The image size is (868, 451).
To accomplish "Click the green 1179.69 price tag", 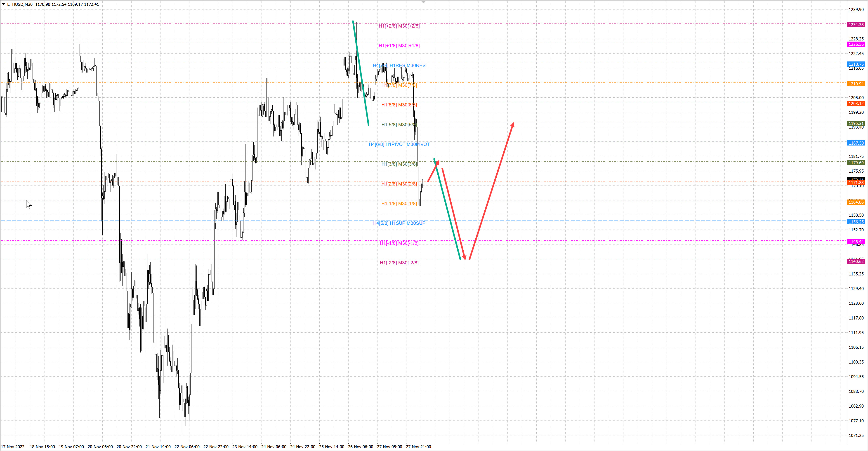I will tap(856, 163).
